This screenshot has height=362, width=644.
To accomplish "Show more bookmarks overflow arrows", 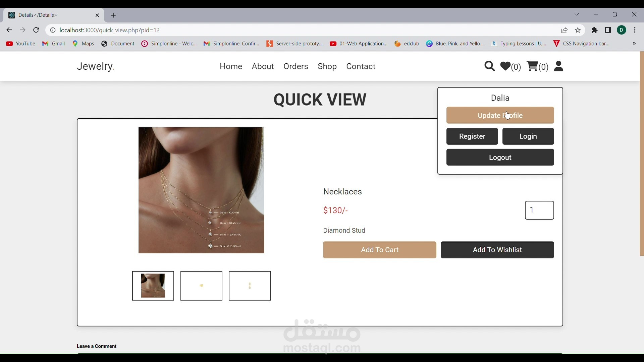I will coord(634,44).
